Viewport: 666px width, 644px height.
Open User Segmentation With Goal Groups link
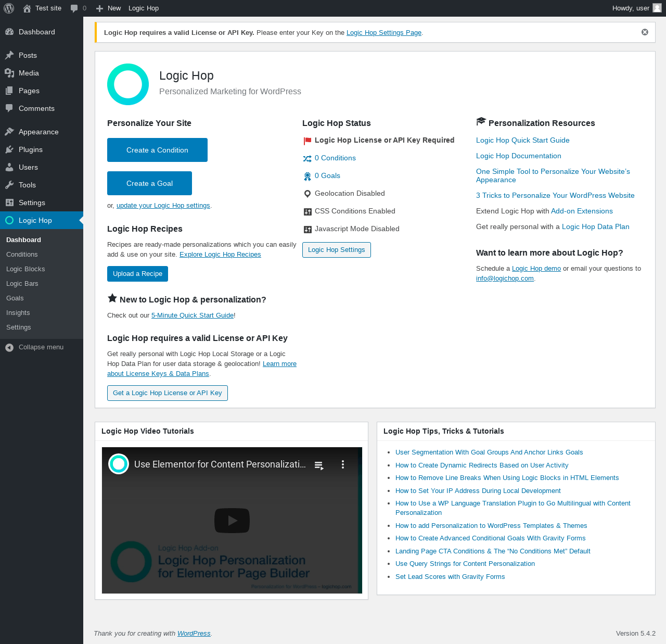tap(489, 452)
